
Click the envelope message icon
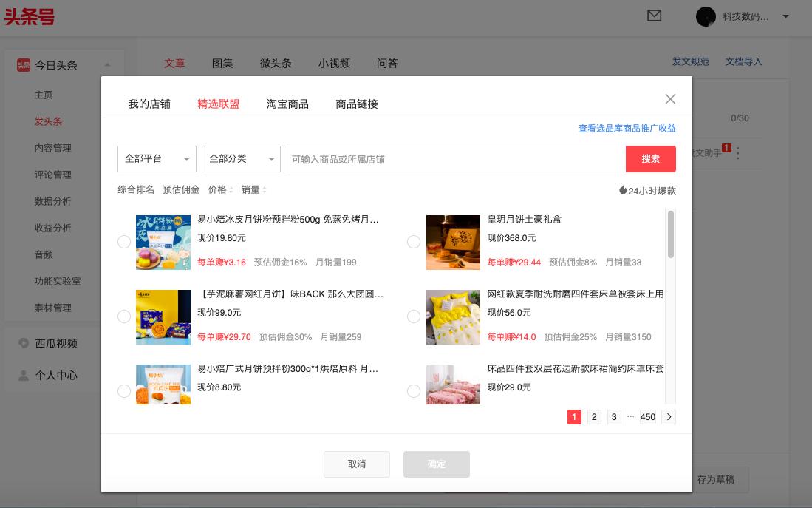[654, 16]
